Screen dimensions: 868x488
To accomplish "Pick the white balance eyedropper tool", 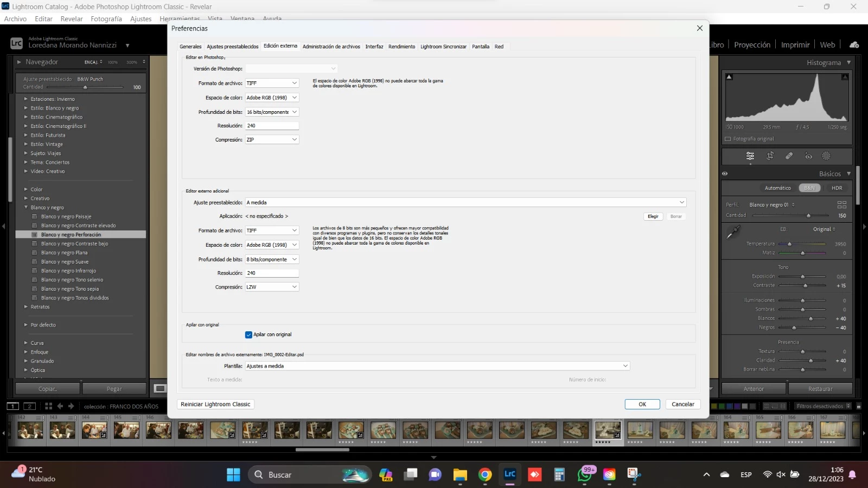I will tap(733, 232).
